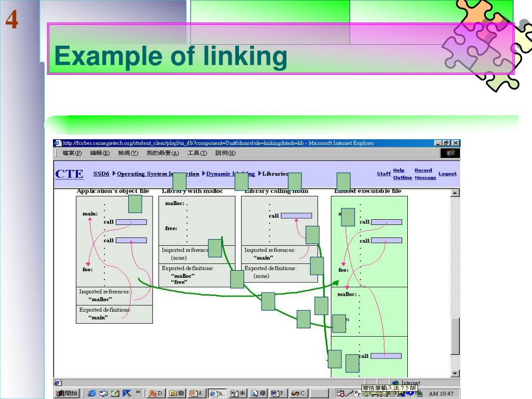Follow the SSD6 breadcrumb link
Image resolution: width=532 pixels, height=399 pixels.
coord(101,174)
